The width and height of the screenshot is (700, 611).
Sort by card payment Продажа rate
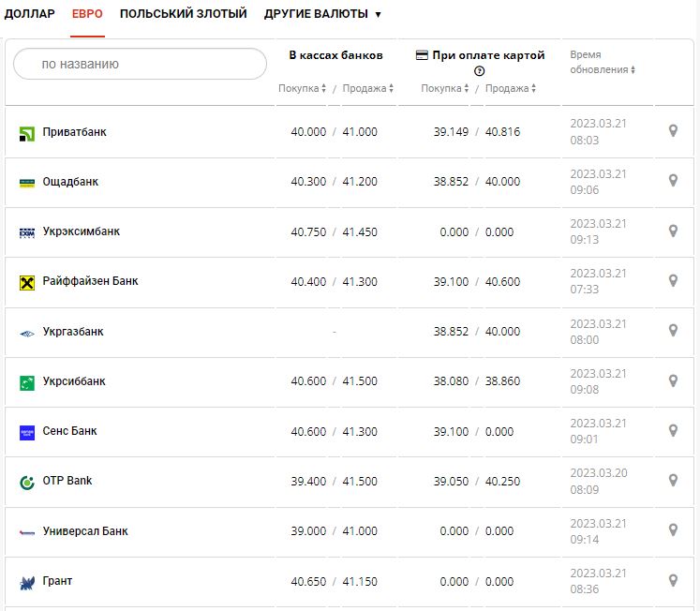coord(511,88)
